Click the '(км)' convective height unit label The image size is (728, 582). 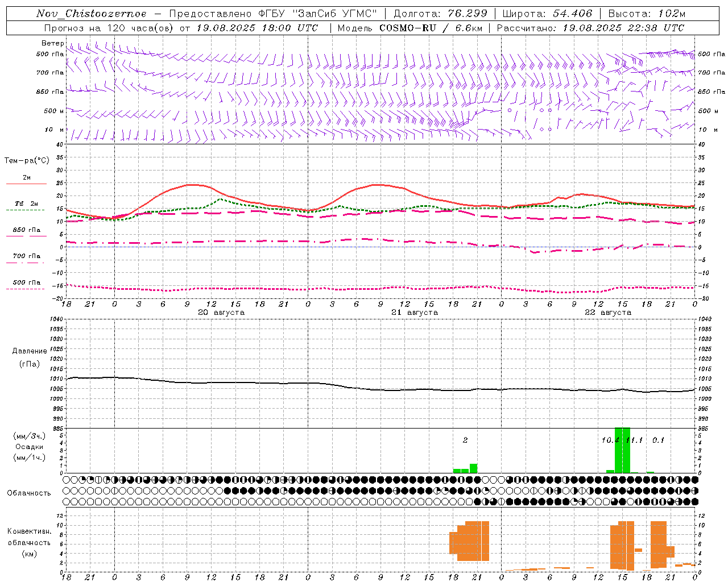pyautogui.click(x=29, y=554)
